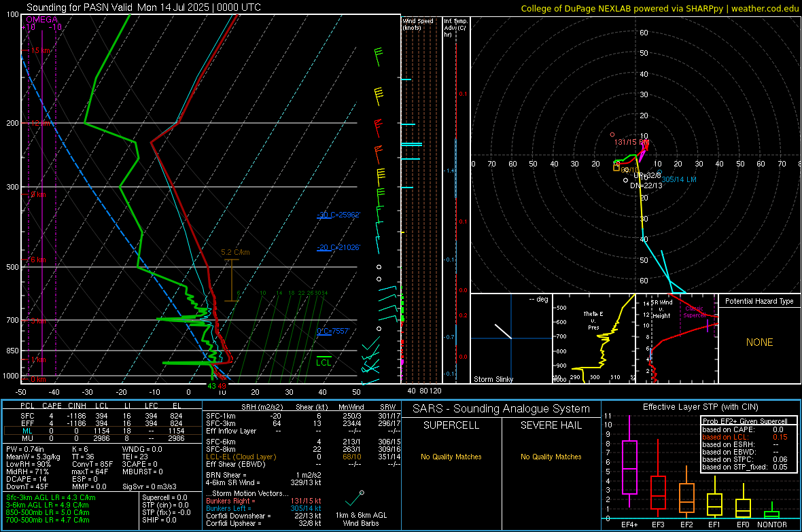Click the Potential Hazard Type header
802x532 pixels.
[759, 301]
